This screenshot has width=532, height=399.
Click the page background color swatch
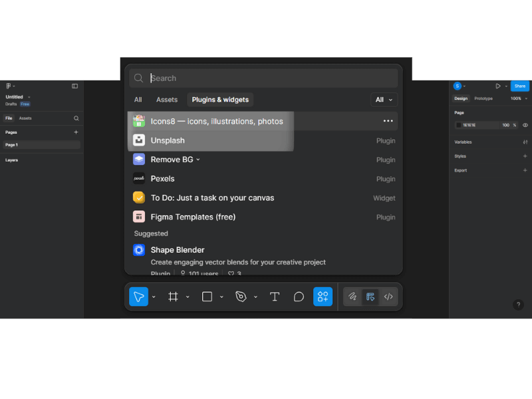point(459,125)
